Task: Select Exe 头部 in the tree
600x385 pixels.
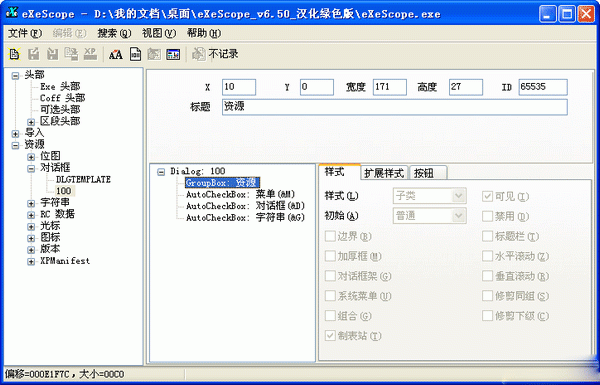Action: pyautogui.click(x=60, y=87)
